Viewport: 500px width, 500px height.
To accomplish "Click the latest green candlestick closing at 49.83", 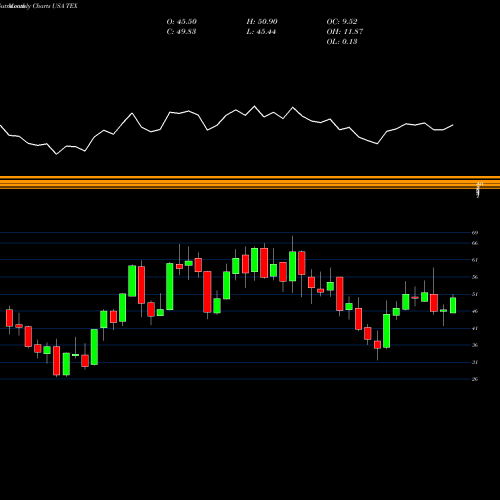I will (x=453, y=305).
